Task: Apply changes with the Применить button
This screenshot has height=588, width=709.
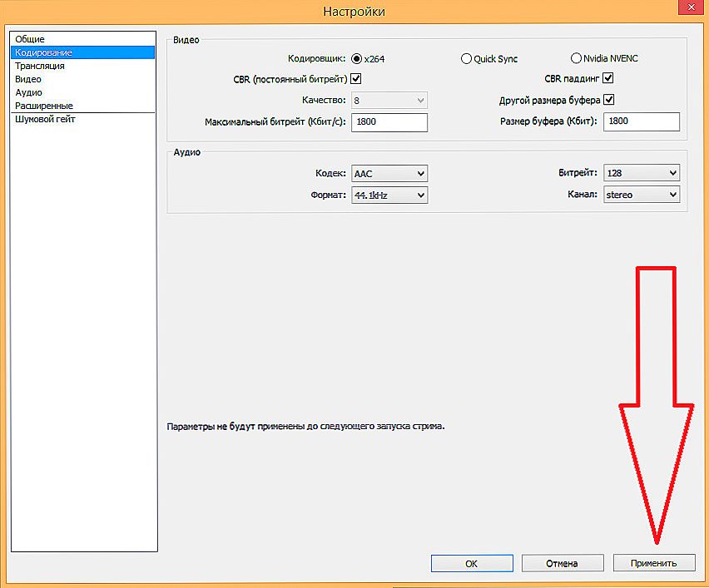Action: [653, 563]
